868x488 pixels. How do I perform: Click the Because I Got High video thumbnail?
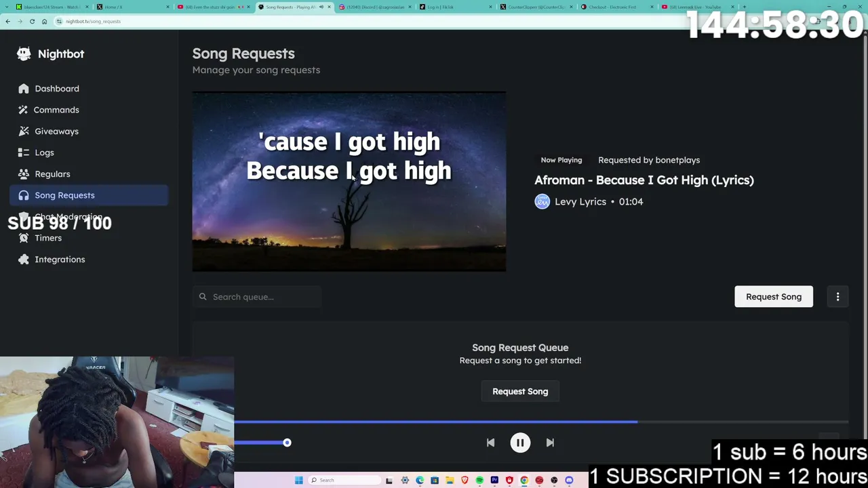[349, 182]
